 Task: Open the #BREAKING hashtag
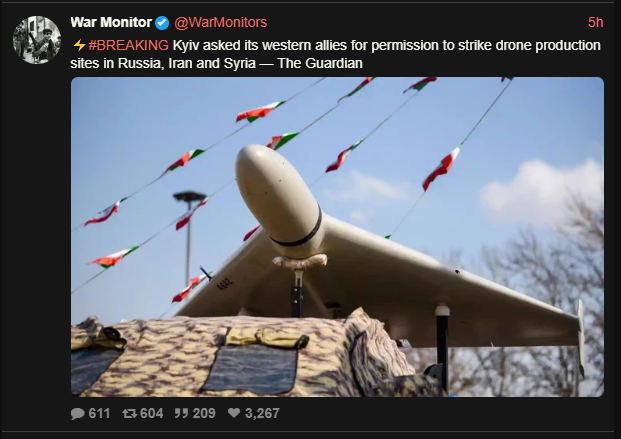128,45
